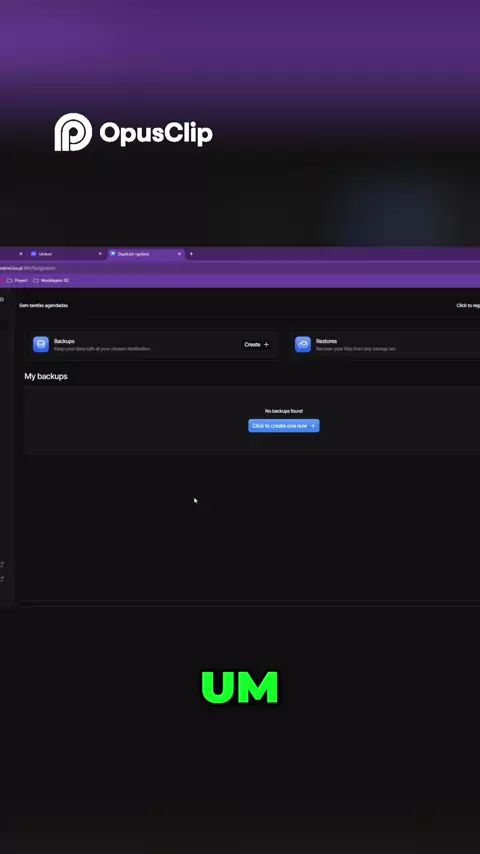Click the blue Restores cloud icon

[303, 344]
